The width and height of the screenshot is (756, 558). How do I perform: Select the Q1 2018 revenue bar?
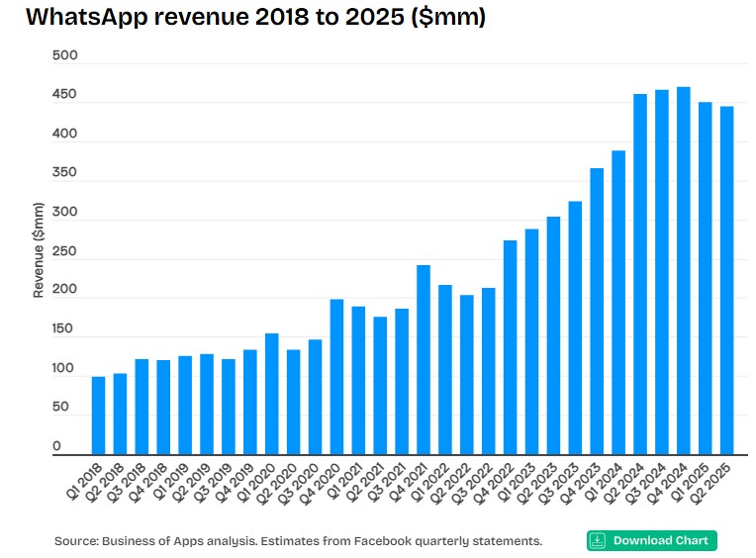(98, 416)
